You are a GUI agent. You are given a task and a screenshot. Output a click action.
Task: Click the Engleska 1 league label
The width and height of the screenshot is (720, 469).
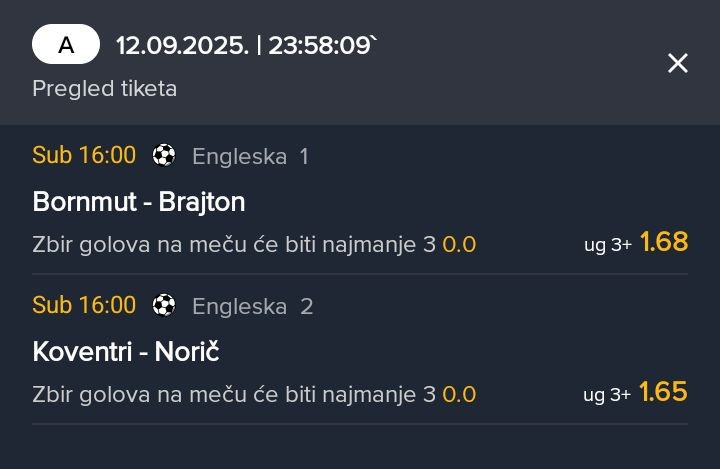coord(250,156)
